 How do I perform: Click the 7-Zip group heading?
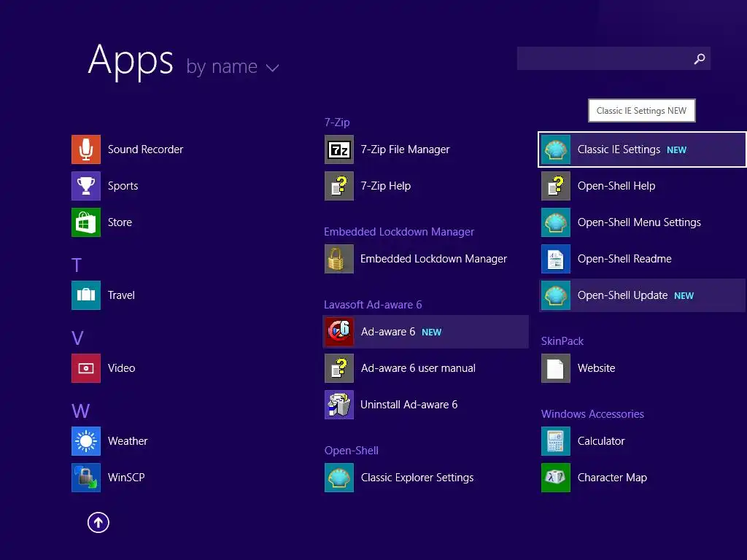pyautogui.click(x=337, y=122)
